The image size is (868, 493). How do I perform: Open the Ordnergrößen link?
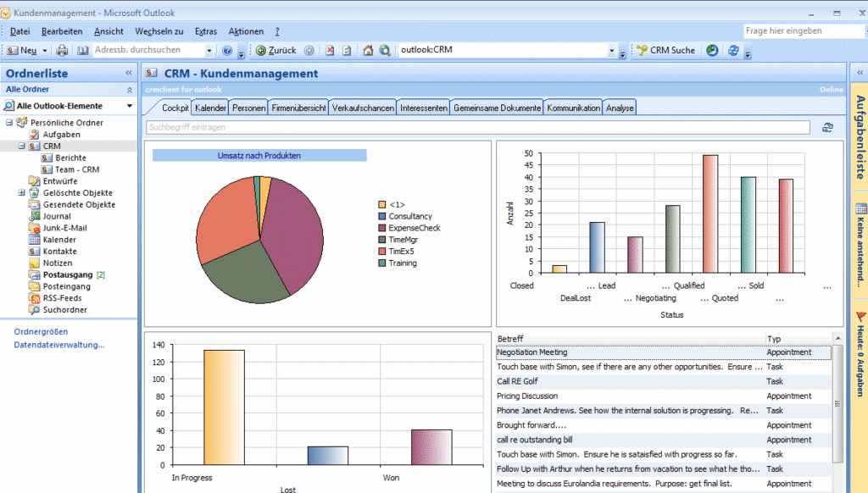pos(41,331)
